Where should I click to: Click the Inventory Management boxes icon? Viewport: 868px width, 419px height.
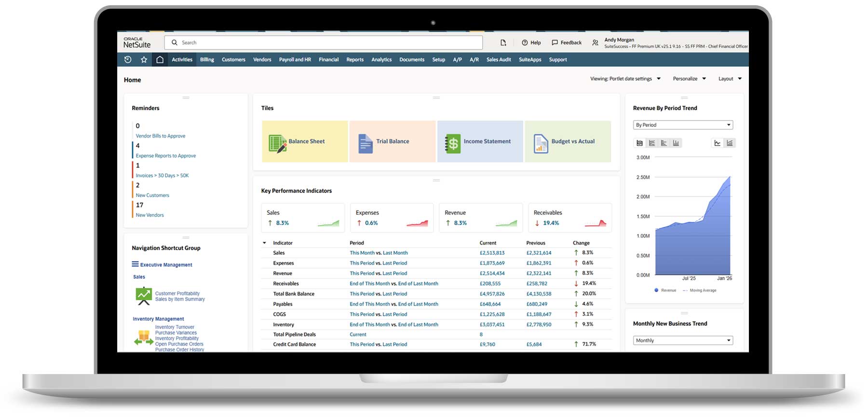pyautogui.click(x=144, y=337)
